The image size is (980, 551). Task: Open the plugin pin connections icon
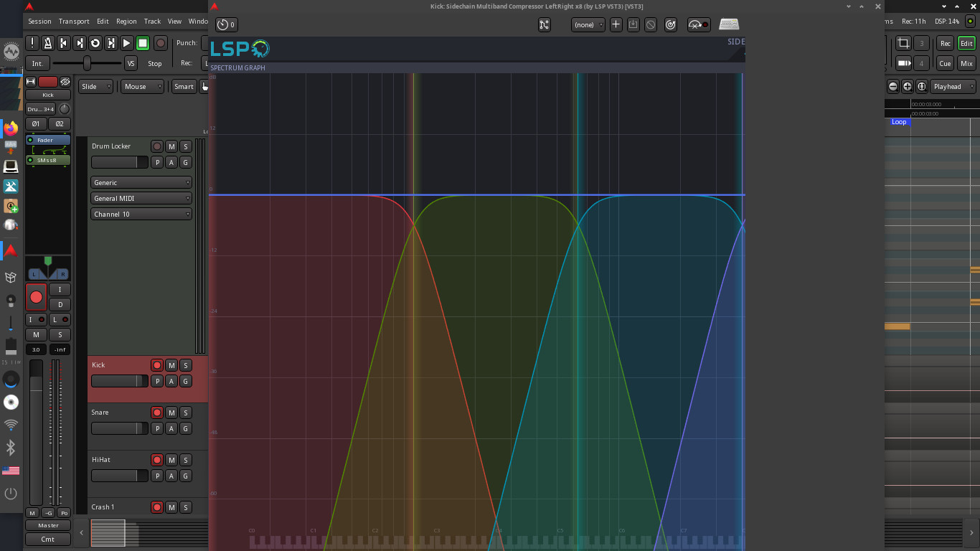(x=544, y=24)
